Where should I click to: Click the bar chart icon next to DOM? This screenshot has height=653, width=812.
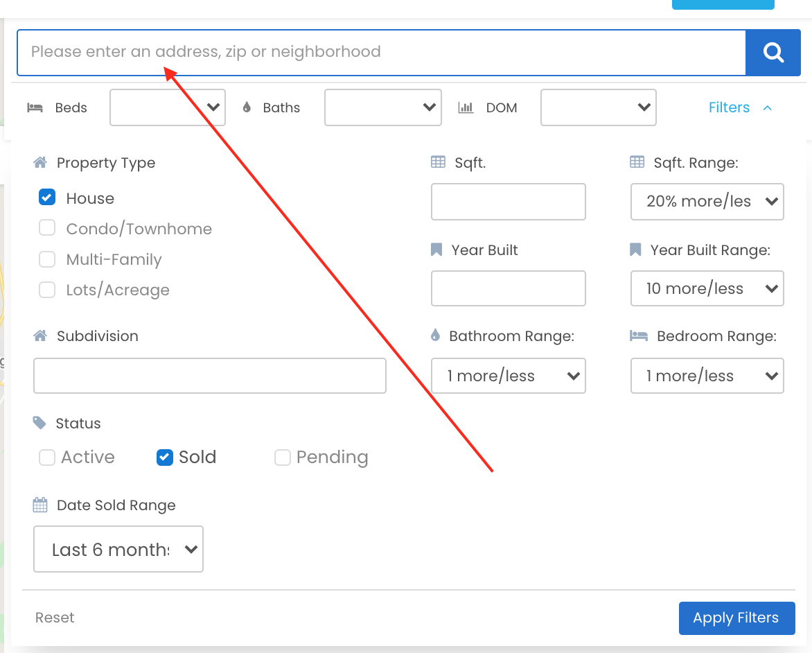coord(466,107)
